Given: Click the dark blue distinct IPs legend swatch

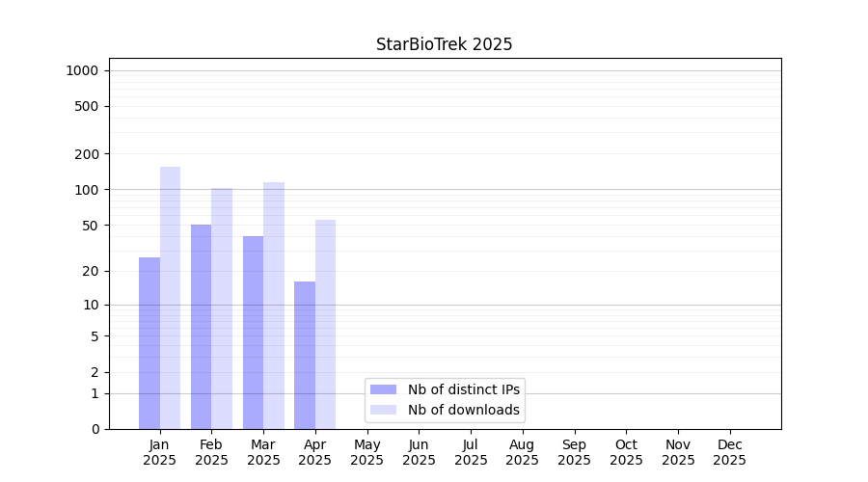Looking at the screenshot, I should tap(383, 389).
